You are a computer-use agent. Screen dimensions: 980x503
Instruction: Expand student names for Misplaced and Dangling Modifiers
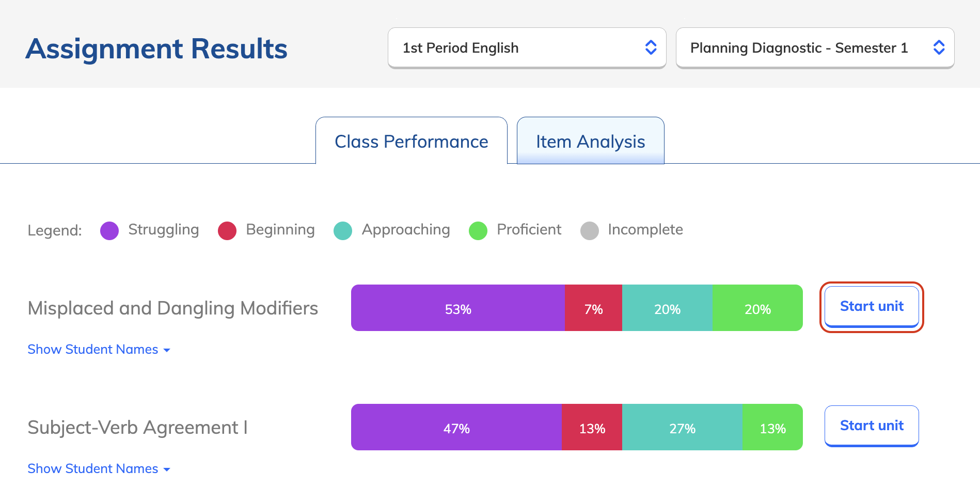[99, 350]
